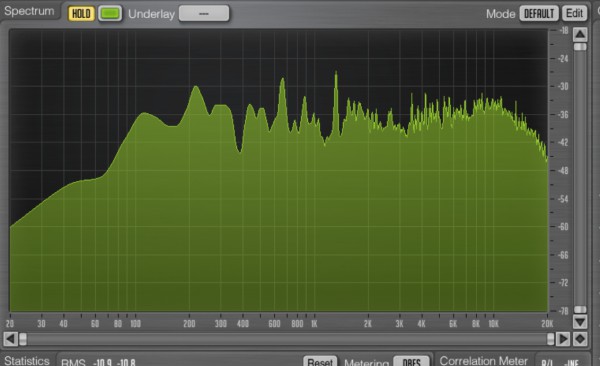Open the DEFAULT mode selector
This screenshot has width=600, height=366.
(x=539, y=13)
